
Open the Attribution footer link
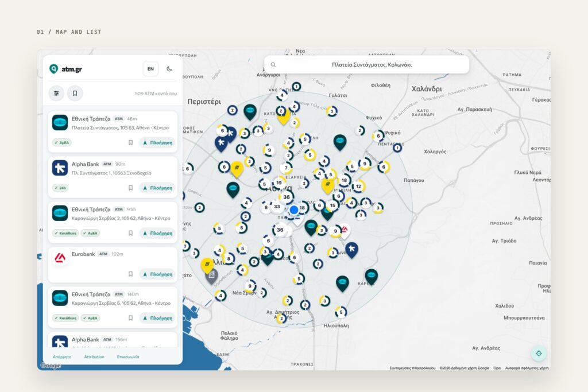click(x=94, y=357)
